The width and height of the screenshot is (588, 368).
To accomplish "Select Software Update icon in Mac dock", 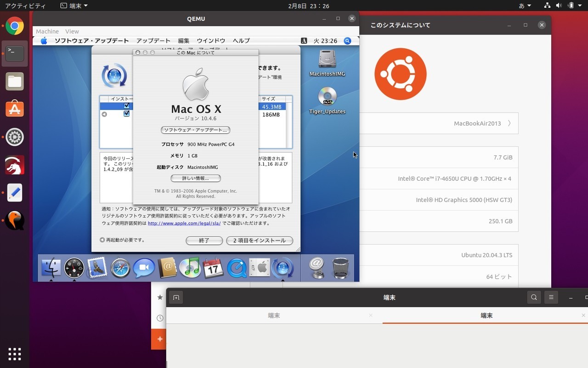I will (283, 267).
